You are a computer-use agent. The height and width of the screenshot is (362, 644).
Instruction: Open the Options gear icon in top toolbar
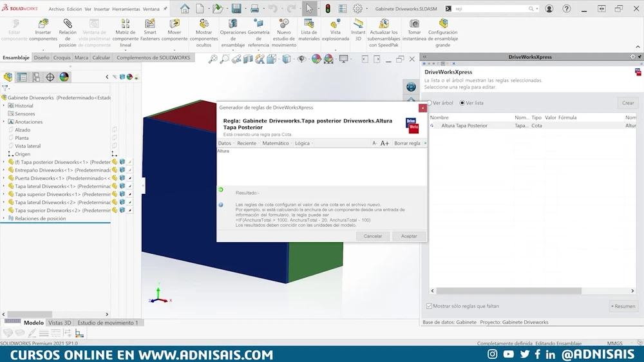[357, 8]
